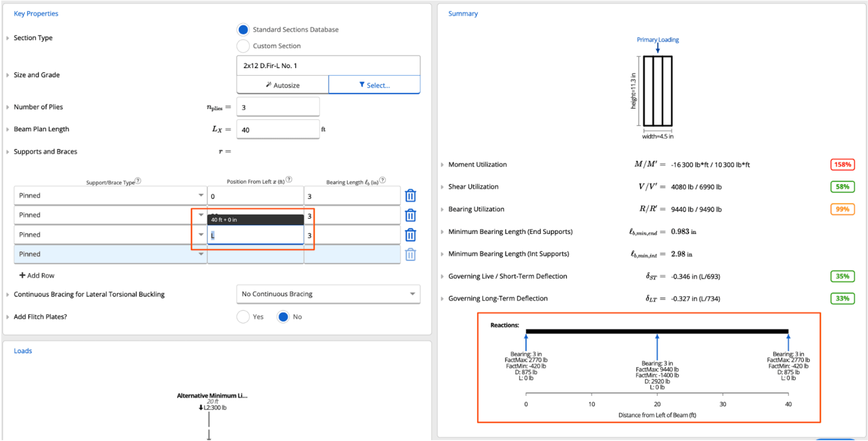Viewport: 868px width, 441px height.
Task: Click the active position field containing L
Action: (x=255, y=235)
